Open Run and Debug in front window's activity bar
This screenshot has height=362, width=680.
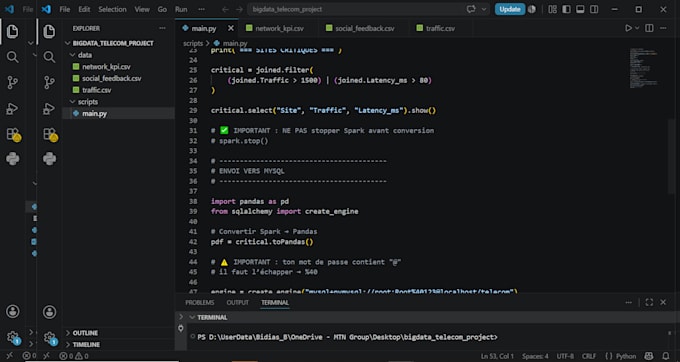pyautogui.click(x=49, y=108)
